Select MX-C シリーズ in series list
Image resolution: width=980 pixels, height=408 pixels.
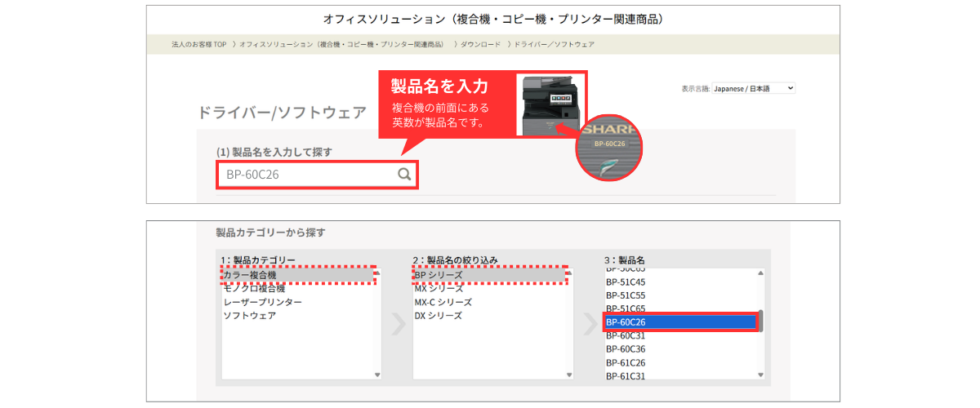[x=444, y=302]
